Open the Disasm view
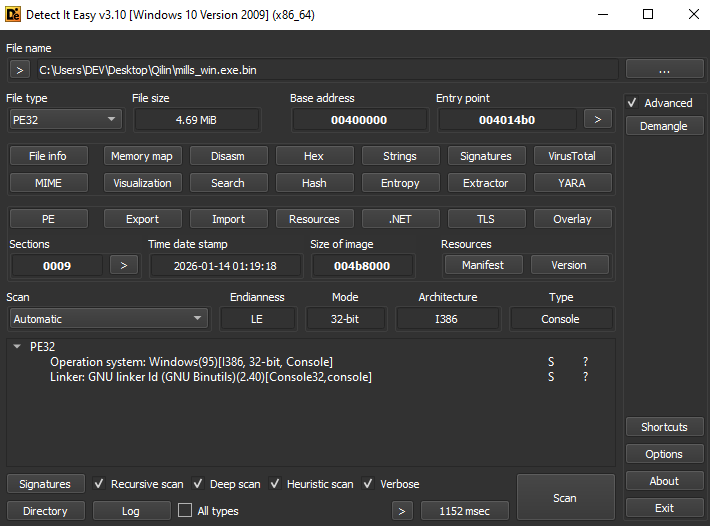The width and height of the screenshot is (710, 526). 228,156
